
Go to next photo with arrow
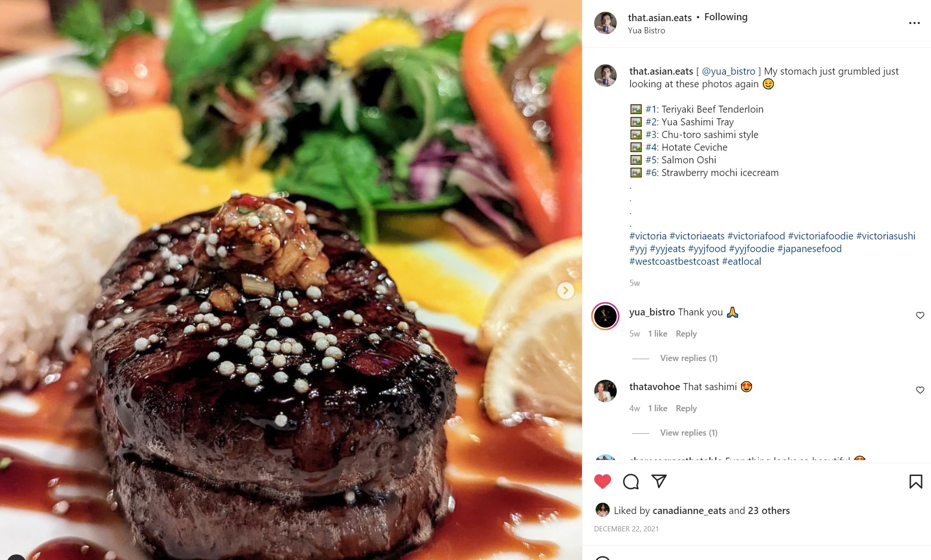click(x=566, y=291)
